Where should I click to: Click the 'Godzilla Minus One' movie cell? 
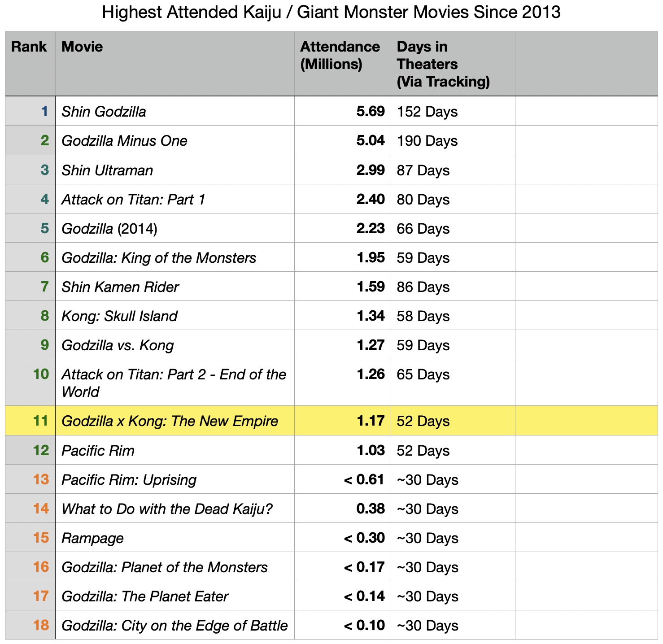point(175,140)
